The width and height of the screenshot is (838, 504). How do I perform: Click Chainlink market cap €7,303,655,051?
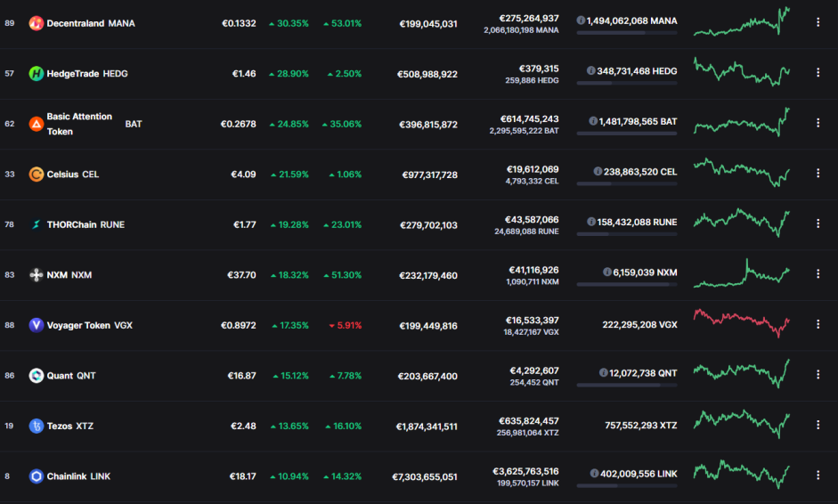425,476
